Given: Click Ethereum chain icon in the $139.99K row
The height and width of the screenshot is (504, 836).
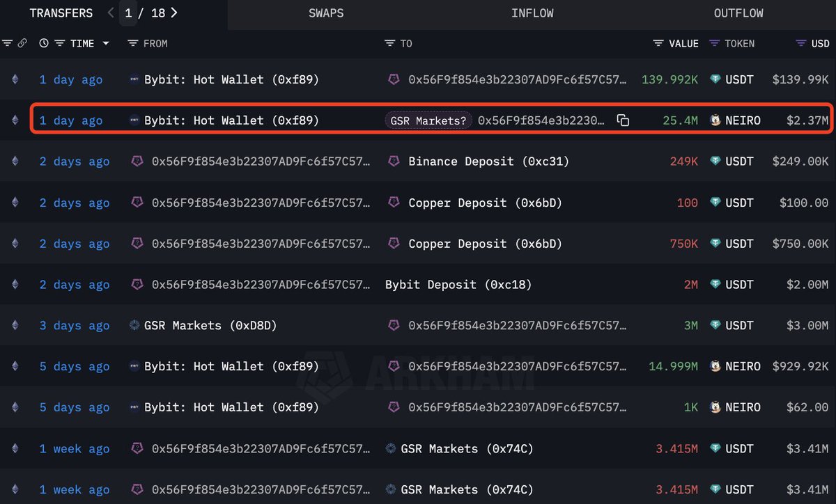Looking at the screenshot, I should coord(15,79).
